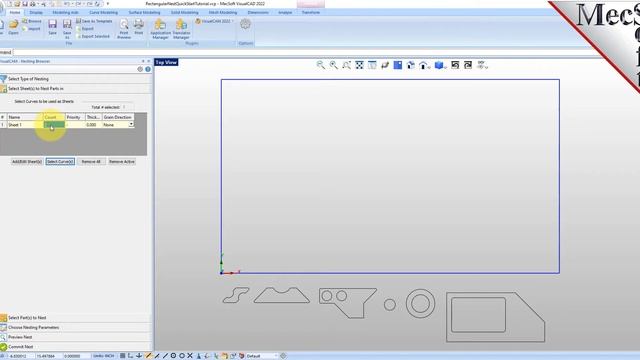This screenshot has width=640, height=360.
Task: Open the Application Manager
Action: pos(160,29)
